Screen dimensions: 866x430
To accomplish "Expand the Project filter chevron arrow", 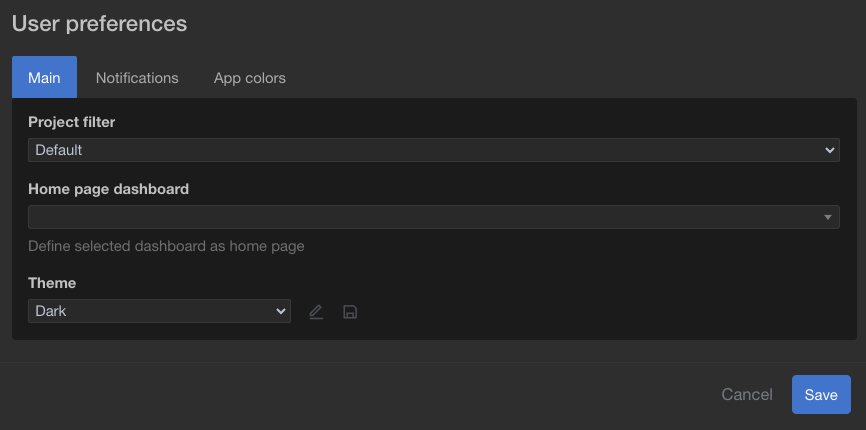I will tap(829, 150).
